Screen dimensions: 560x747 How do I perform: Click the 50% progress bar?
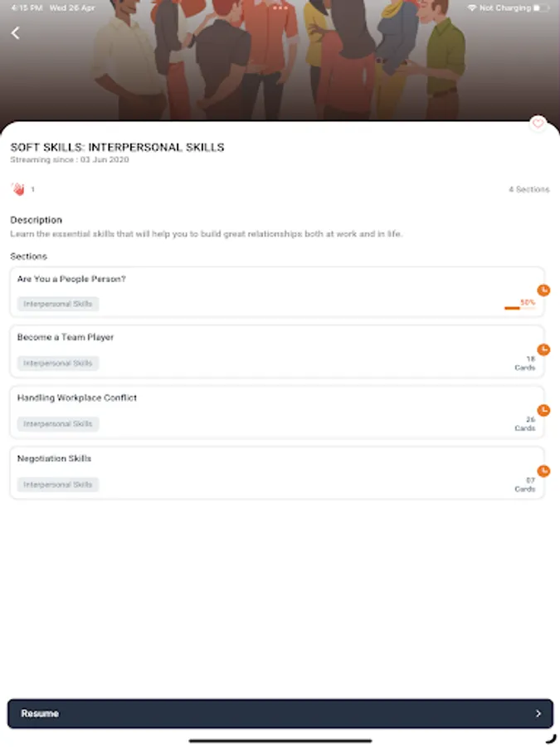pos(519,308)
